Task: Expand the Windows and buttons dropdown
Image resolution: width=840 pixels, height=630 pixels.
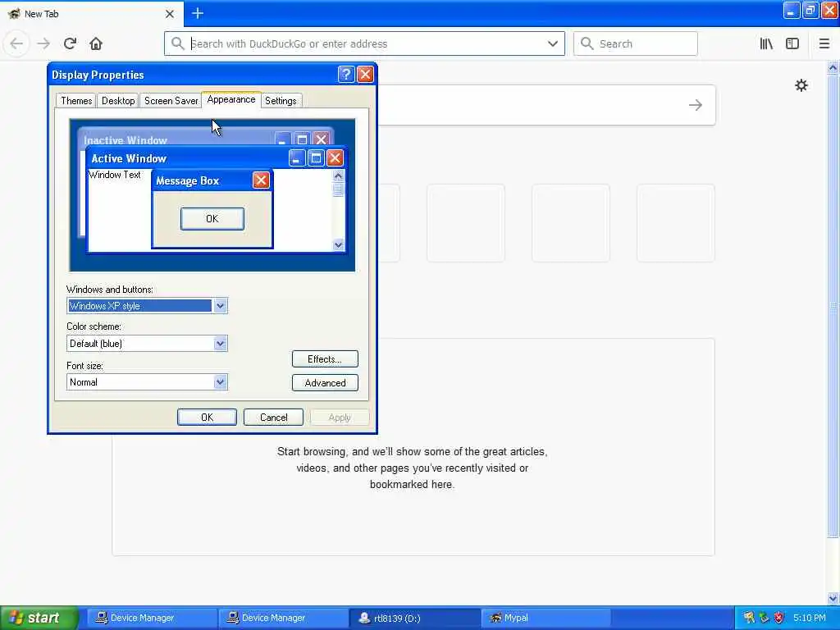Action: tap(220, 306)
